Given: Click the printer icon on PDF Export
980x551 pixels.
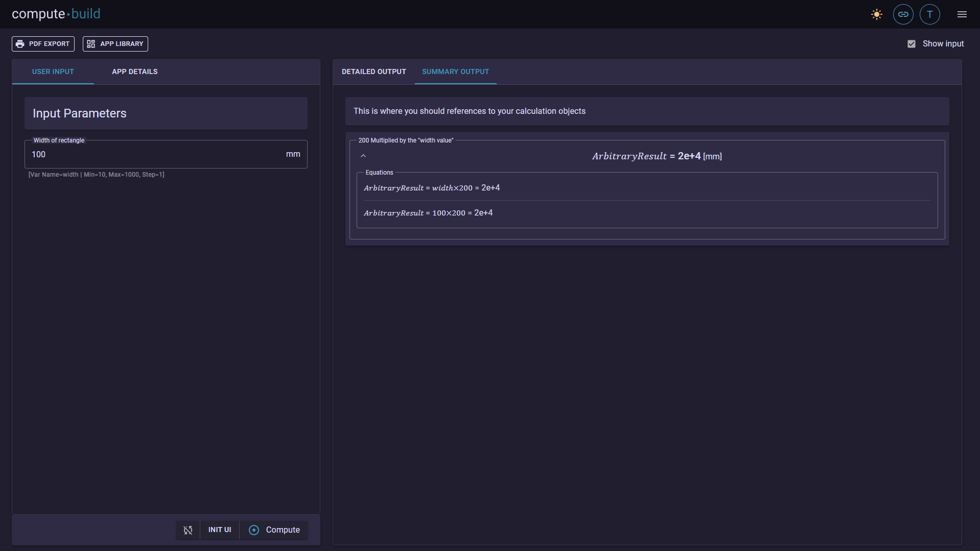Looking at the screenshot, I should tap(20, 44).
